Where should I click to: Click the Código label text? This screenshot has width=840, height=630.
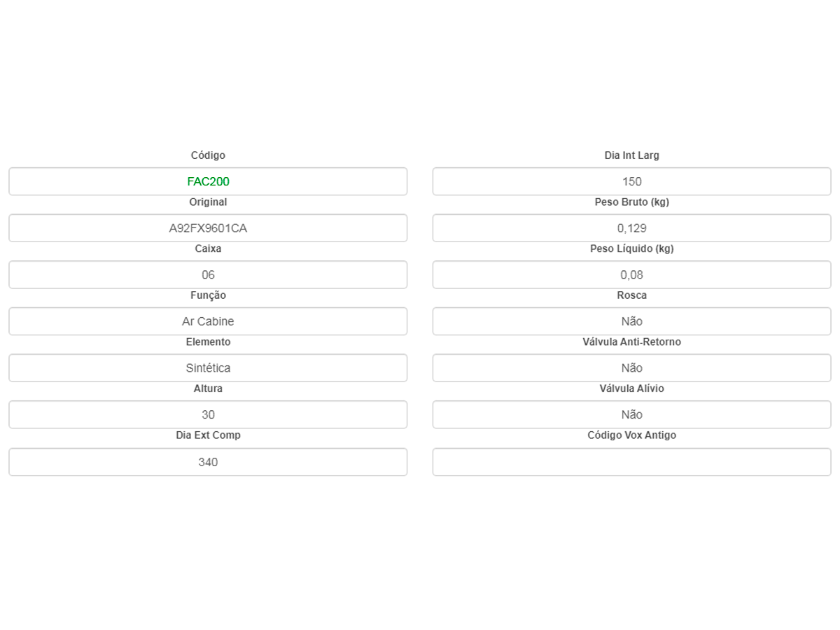pos(208,155)
